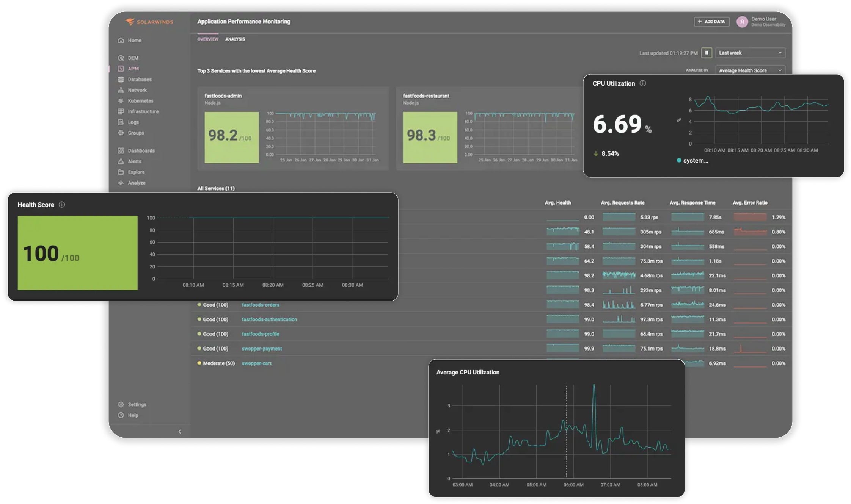Click the Application Performance Monitoring title
The image size is (851, 504).
point(244,22)
